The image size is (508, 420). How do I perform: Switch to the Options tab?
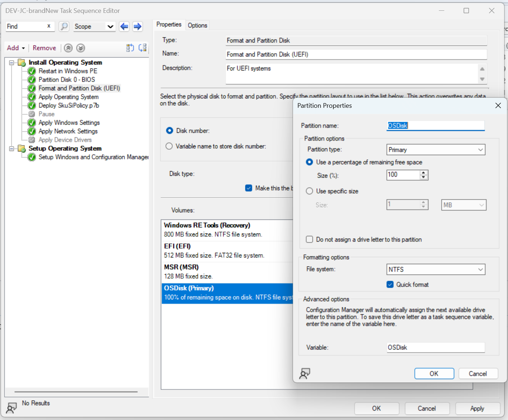(x=197, y=25)
